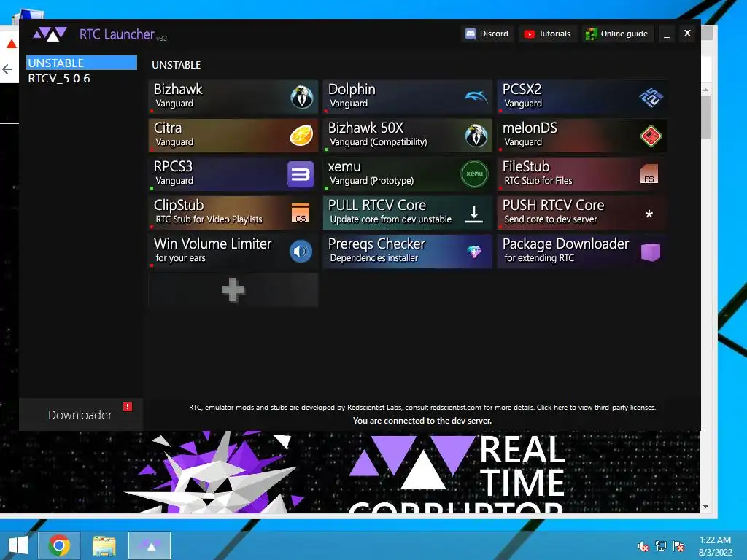Click the FileStub FS file icon
The height and width of the screenshot is (560, 747).
tap(649, 174)
